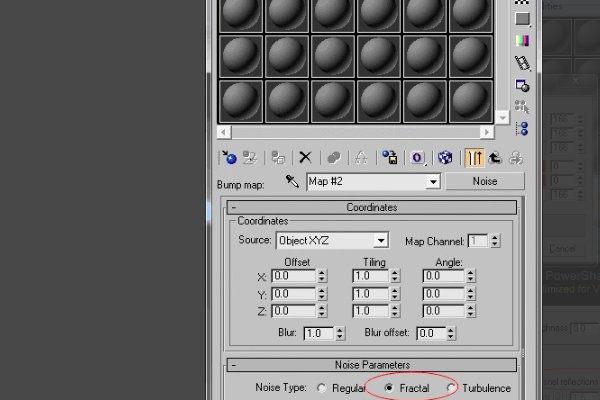Viewport: 600px width, 400px height.
Task: Open Material Effects Channel 0 icon
Action: 417,157
